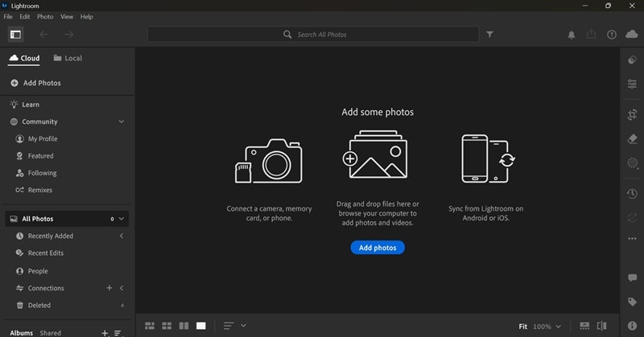Open cloud sync status icon
644x337 pixels.
[632, 35]
